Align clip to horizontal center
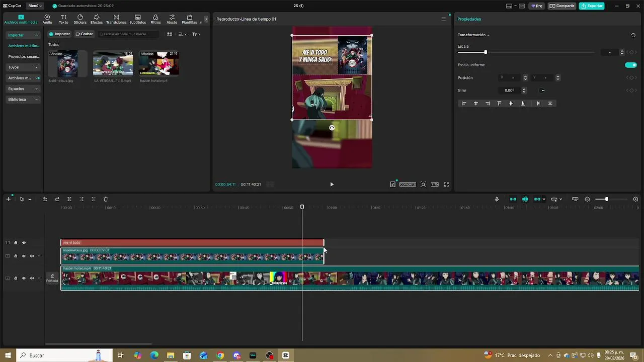644x362 pixels. tap(476, 104)
